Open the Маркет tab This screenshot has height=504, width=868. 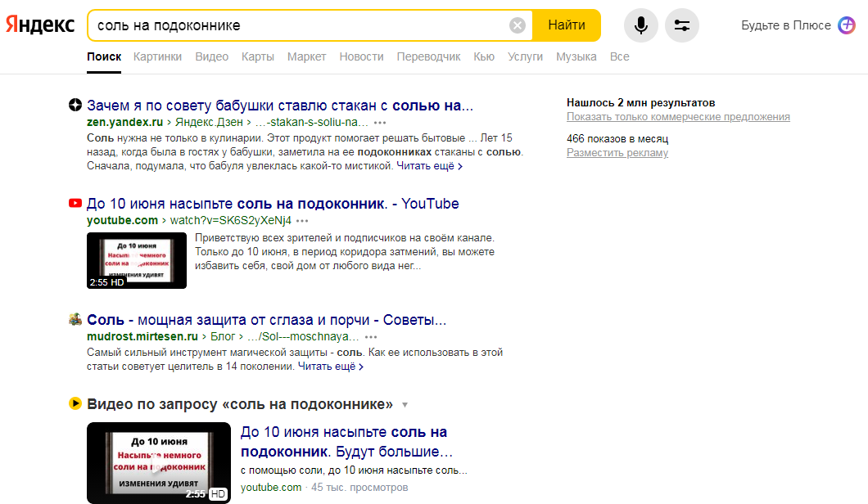pyautogui.click(x=307, y=57)
